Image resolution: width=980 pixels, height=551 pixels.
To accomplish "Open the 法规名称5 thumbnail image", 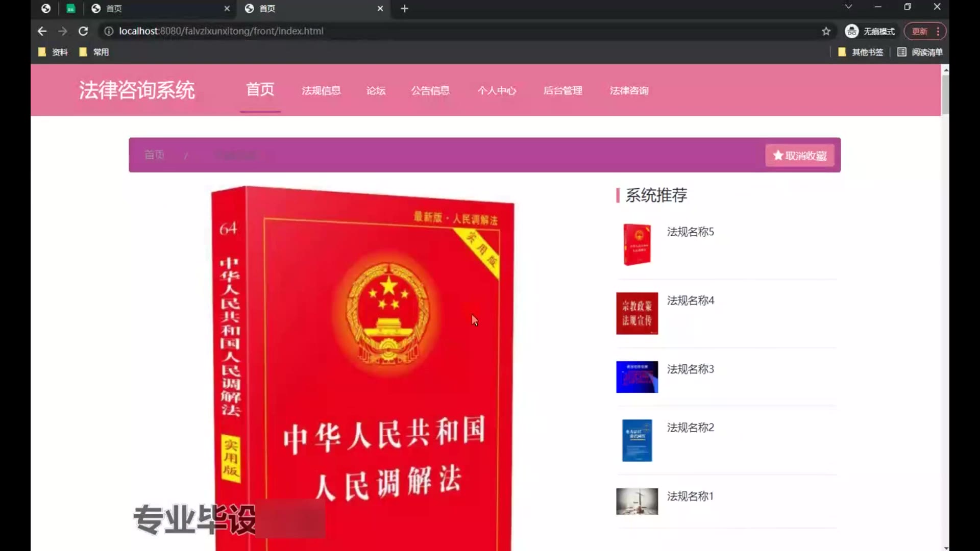I will tap(637, 244).
